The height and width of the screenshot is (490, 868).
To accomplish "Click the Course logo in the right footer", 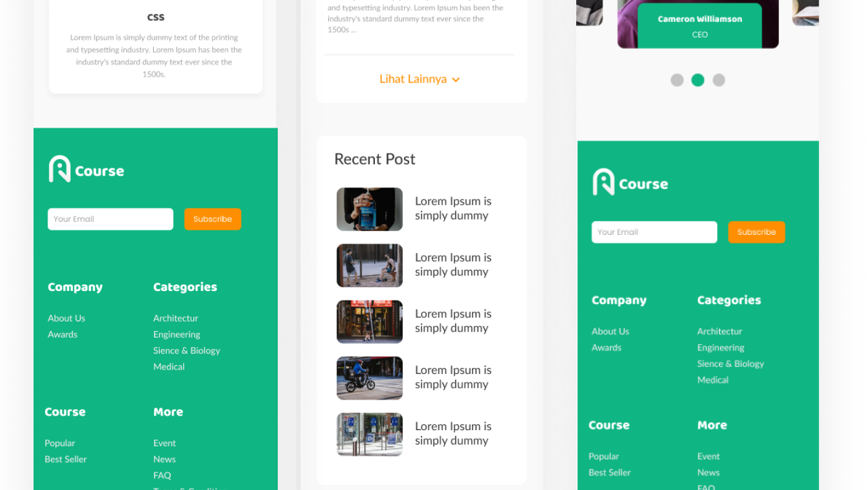I will [x=630, y=182].
